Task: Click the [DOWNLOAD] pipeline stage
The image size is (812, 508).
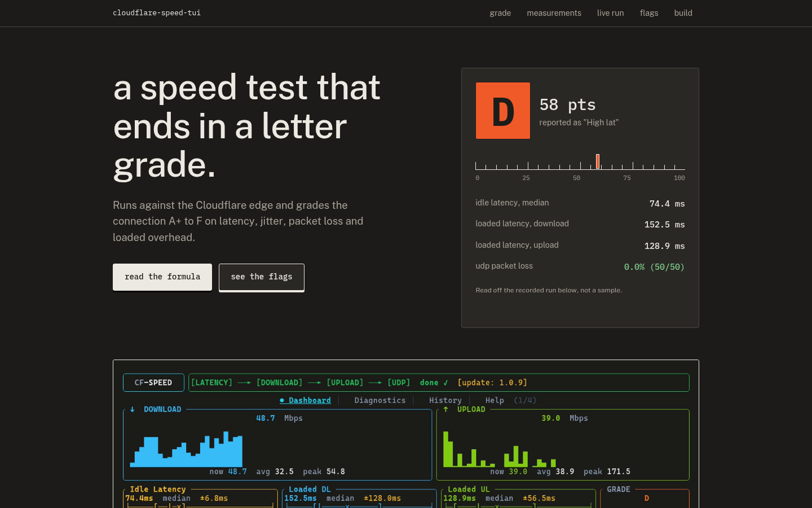Action: pyautogui.click(x=280, y=383)
